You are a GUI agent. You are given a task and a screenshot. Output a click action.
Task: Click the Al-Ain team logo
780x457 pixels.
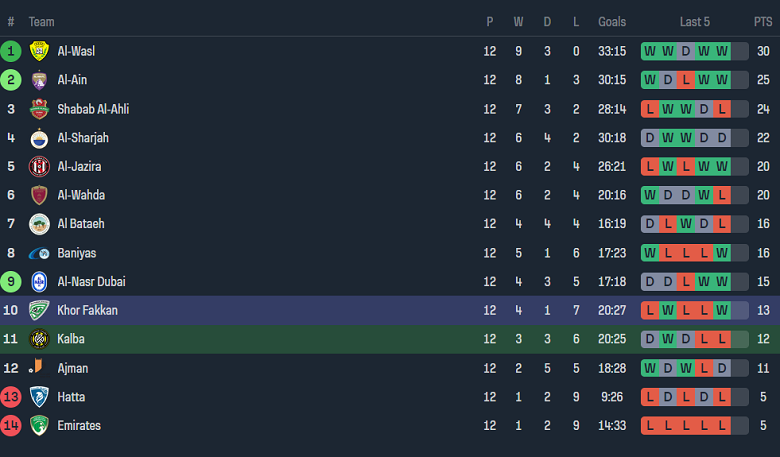coord(39,80)
